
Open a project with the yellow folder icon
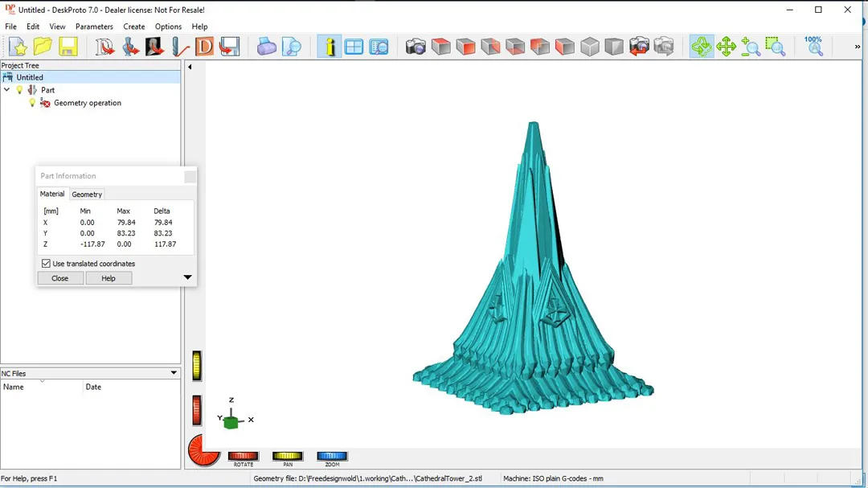(43, 47)
